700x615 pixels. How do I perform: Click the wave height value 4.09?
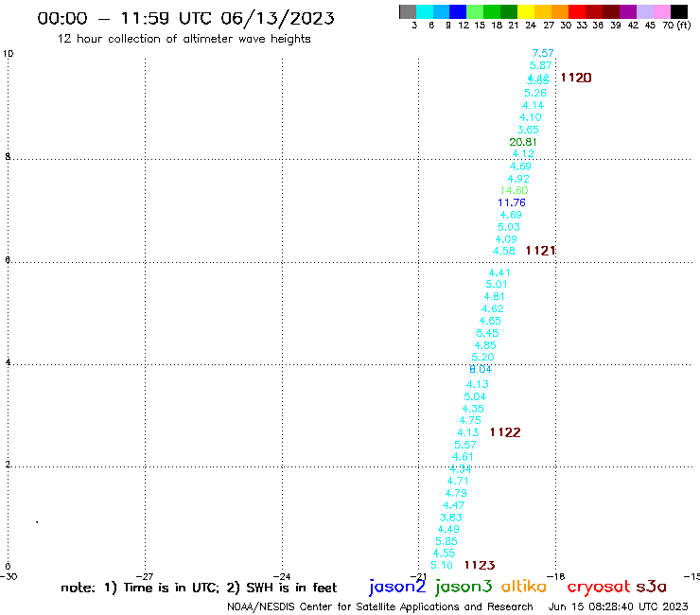click(x=506, y=239)
